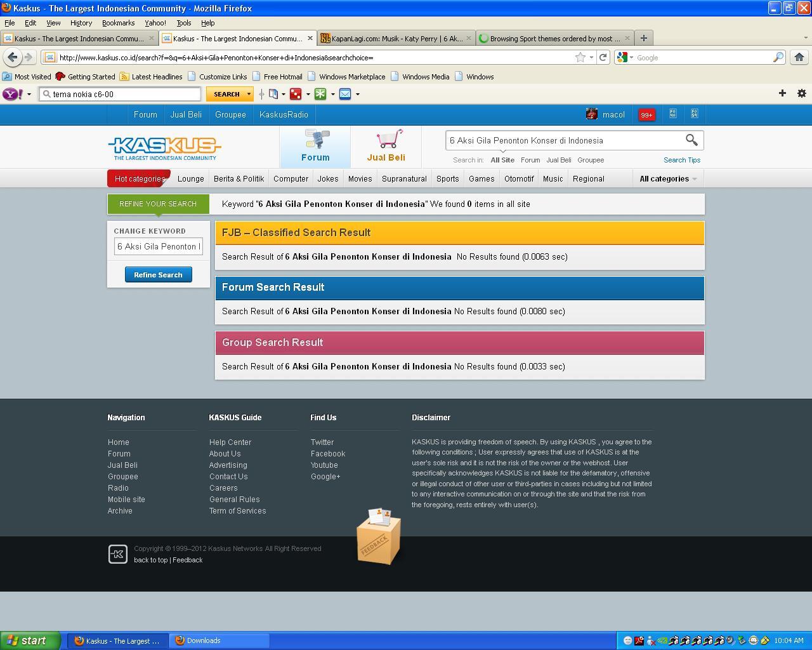Click the macol user avatar

592,114
